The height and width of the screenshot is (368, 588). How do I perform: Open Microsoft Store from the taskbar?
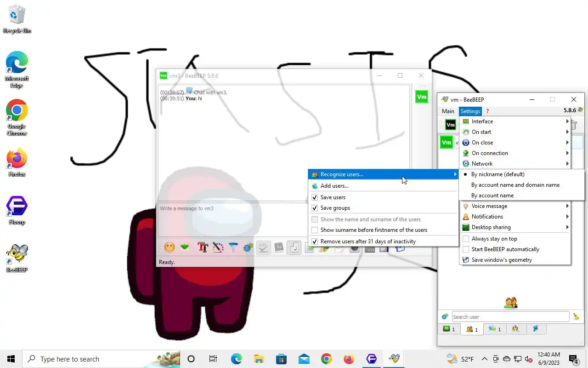(281, 359)
